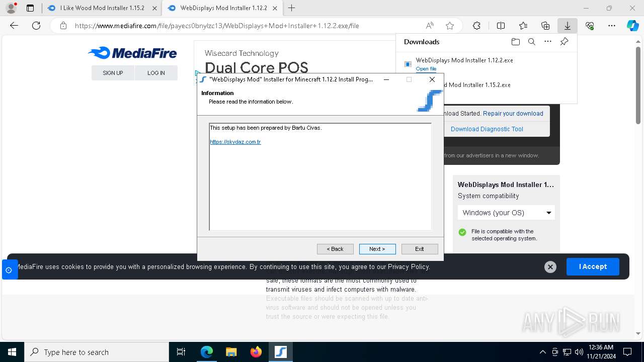Click the MediaFire LOG IN button
The height and width of the screenshot is (362, 644).
(156, 73)
